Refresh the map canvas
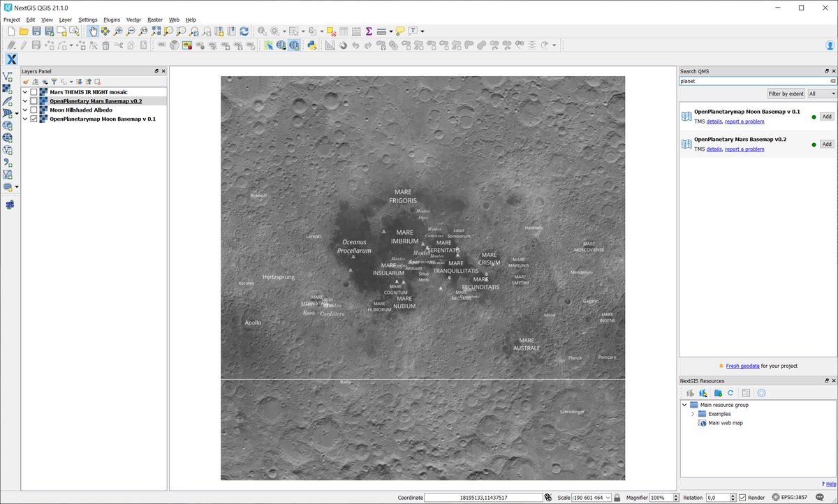This screenshot has width=838, height=504. click(x=244, y=31)
